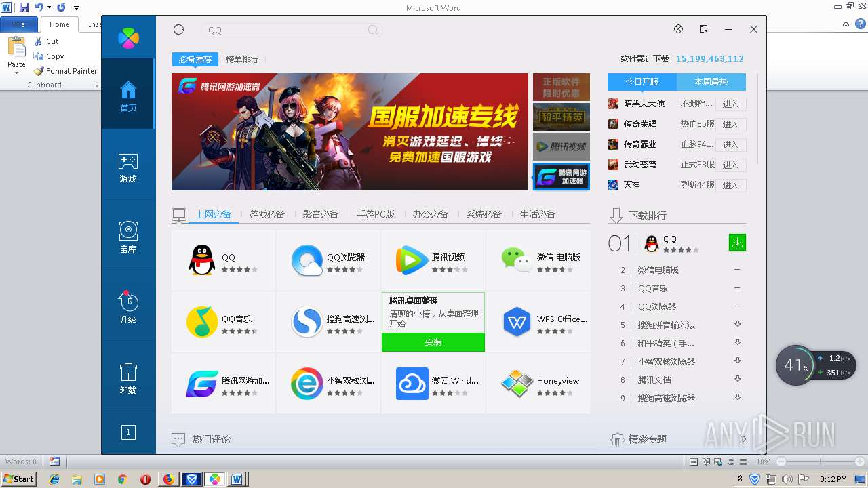
Task: Select the 上网必备 category tab
Action: tap(214, 214)
